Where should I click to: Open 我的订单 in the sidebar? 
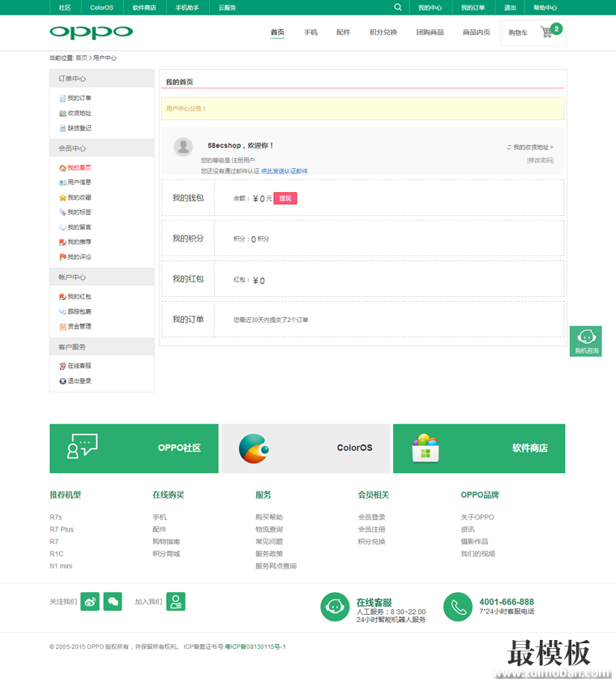coord(79,98)
